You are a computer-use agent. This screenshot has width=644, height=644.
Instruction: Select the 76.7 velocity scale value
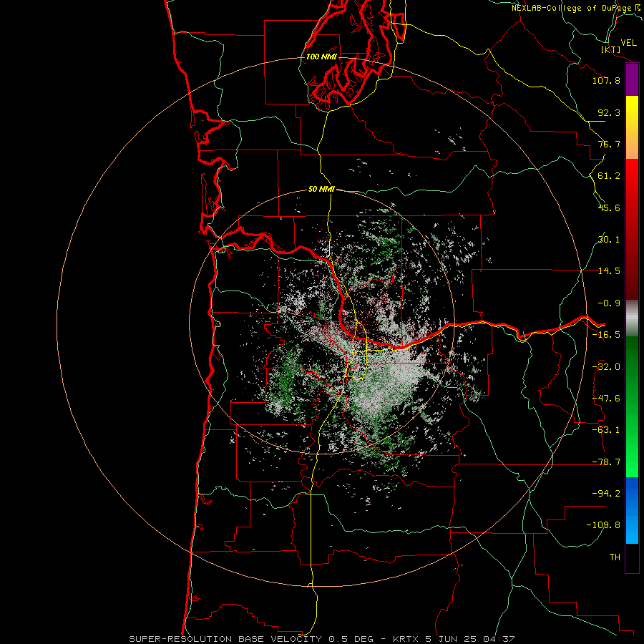click(x=609, y=144)
